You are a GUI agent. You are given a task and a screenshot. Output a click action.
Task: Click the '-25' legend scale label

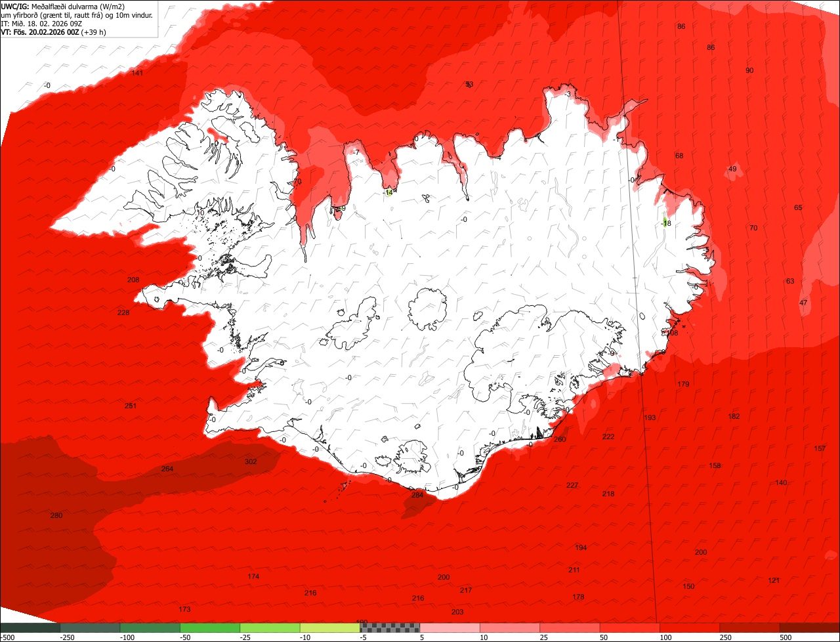pyautogui.click(x=246, y=637)
